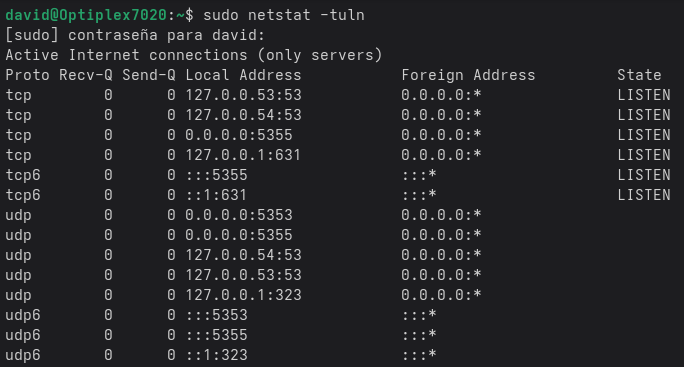Click the 'Recv-Q' column header
Image resolution: width=684 pixels, height=367 pixels.
(x=86, y=75)
